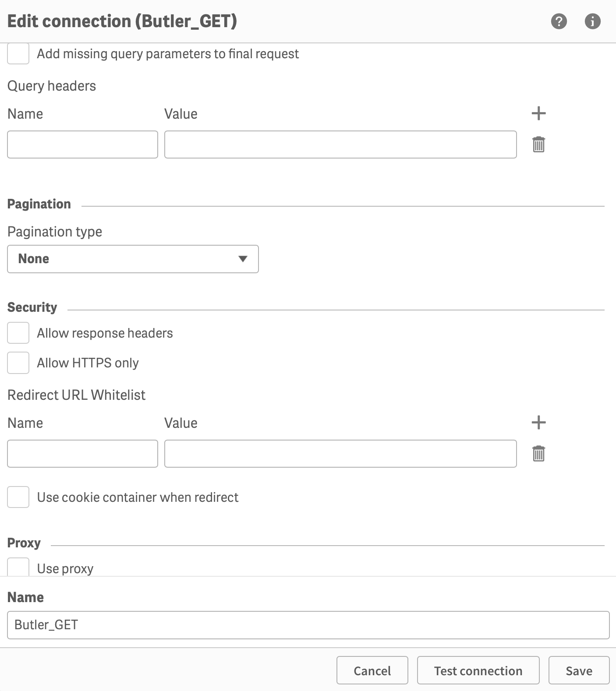Screen dimensions: 616x691
Task: Click Test connection button
Action: tap(478, 670)
